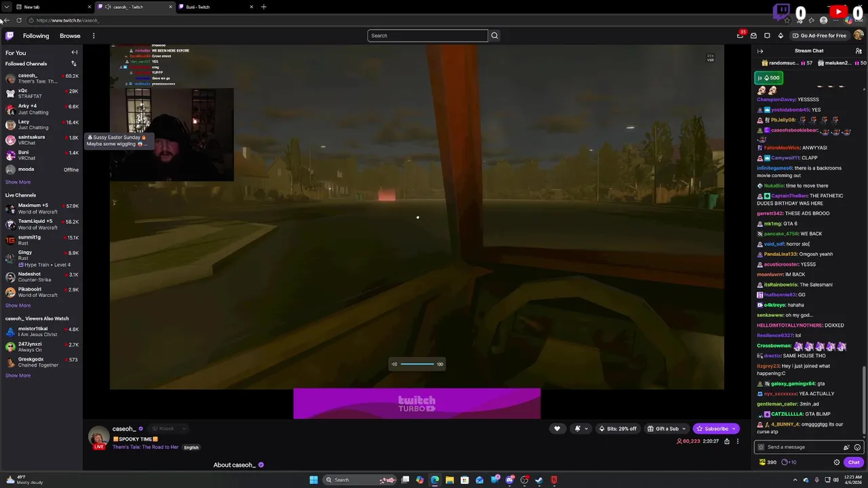Follow caseoh_ using the heart button
The height and width of the screenshot is (488, 868).
pos(557,428)
